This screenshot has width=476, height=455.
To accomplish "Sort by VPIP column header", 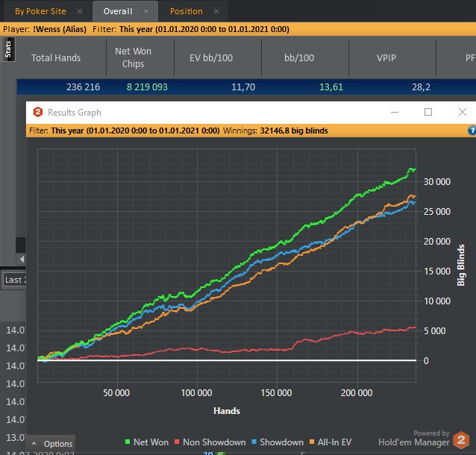I will [x=386, y=57].
